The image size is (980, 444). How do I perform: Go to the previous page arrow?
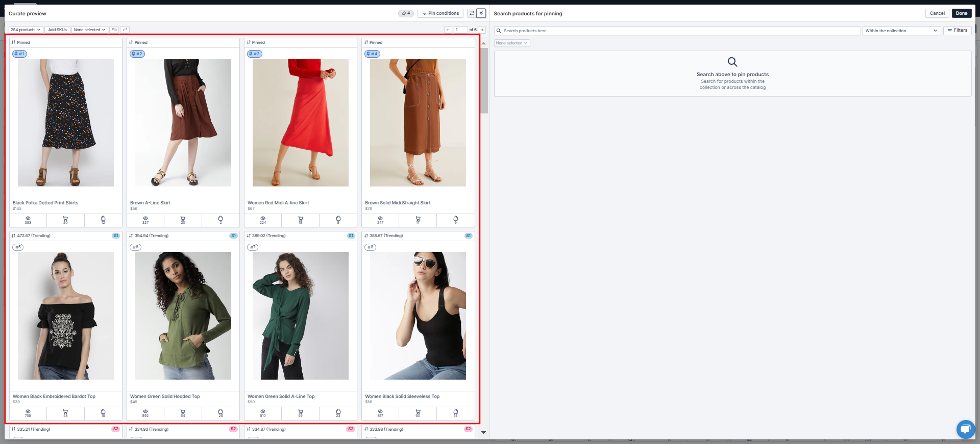[448, 30]
